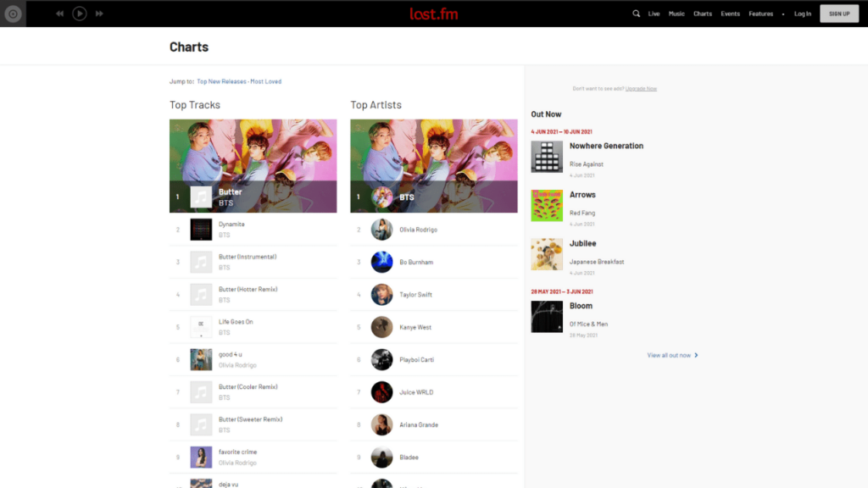The height and width of the screenshot is (488, 868).
Task: Open the Playboi Carti artist link
Action: 417,359
